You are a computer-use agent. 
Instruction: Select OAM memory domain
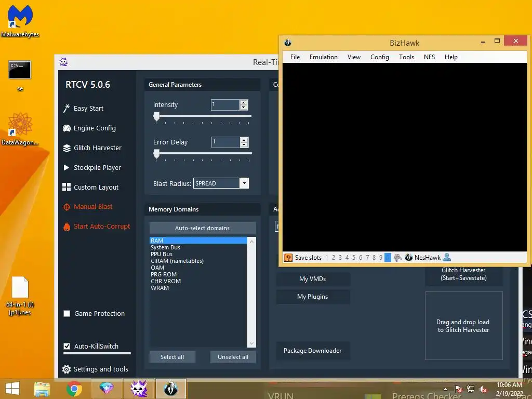(198, 268)
